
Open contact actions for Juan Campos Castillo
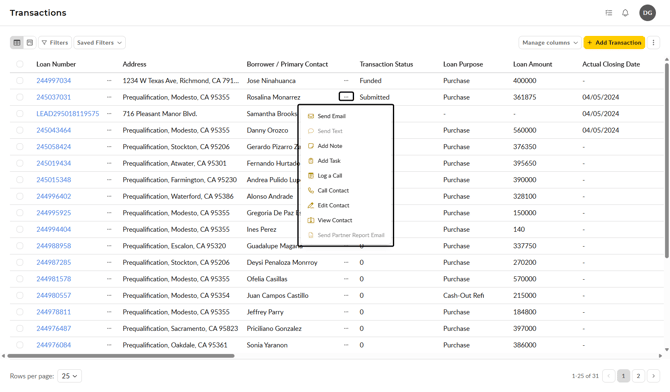click(346, 295)
